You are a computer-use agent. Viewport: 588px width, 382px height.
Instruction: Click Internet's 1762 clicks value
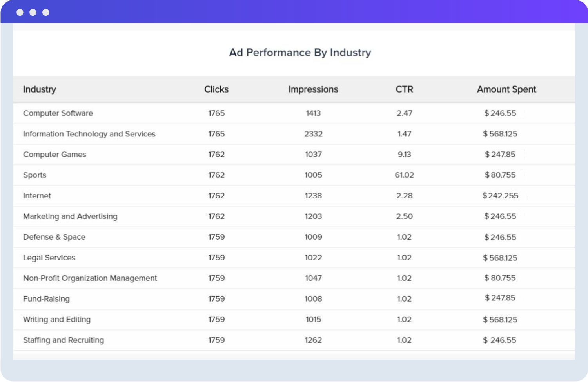[216, 196]
